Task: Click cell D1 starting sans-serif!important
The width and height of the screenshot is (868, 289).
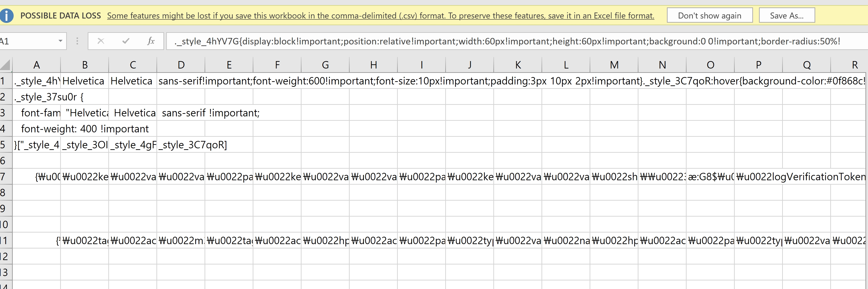Action: pyautogui.click(x=181, y=81)
